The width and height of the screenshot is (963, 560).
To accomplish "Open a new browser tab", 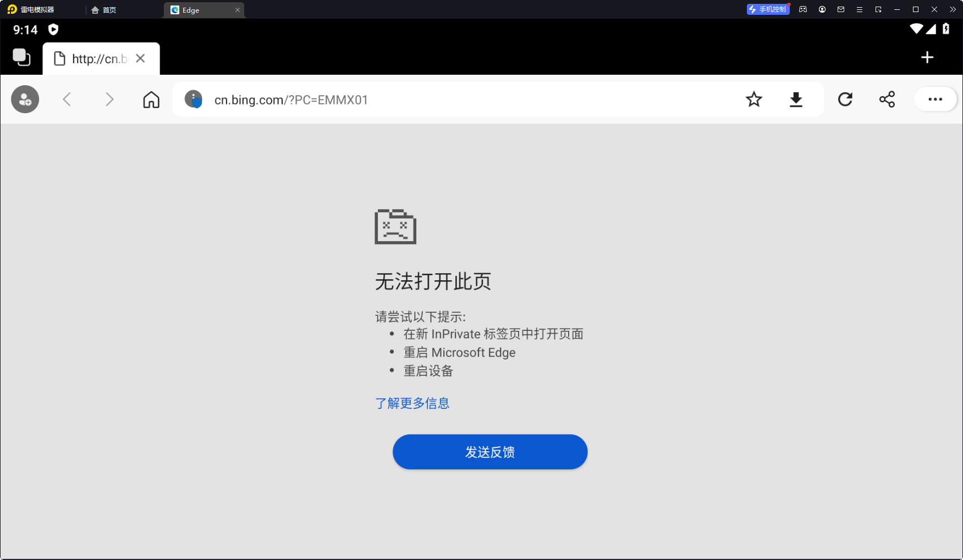I will pos(927,57).
